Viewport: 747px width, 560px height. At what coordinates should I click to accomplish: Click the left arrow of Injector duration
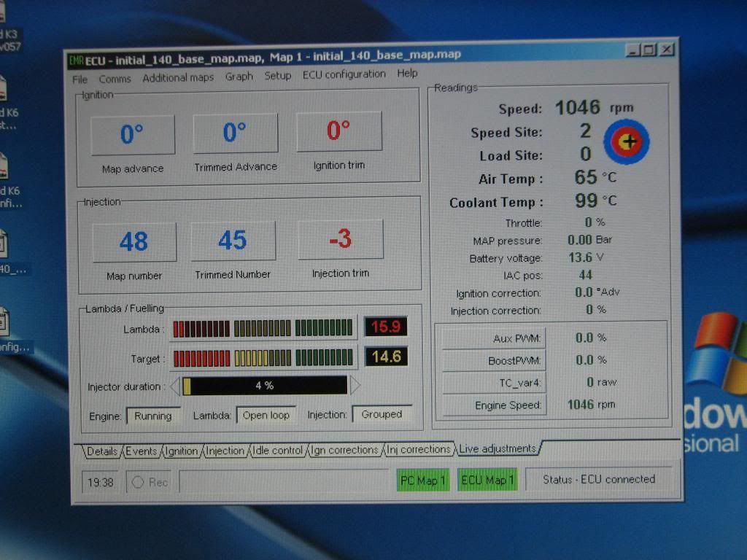pos(175,386)
